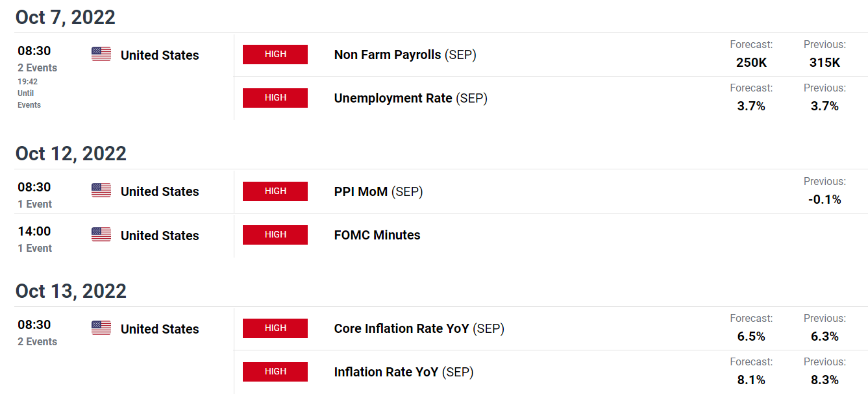Screen dimensions: 868x403
Task: Click HIGH badge for Inflation Rate YoY
Action: (x=275, y=372)
